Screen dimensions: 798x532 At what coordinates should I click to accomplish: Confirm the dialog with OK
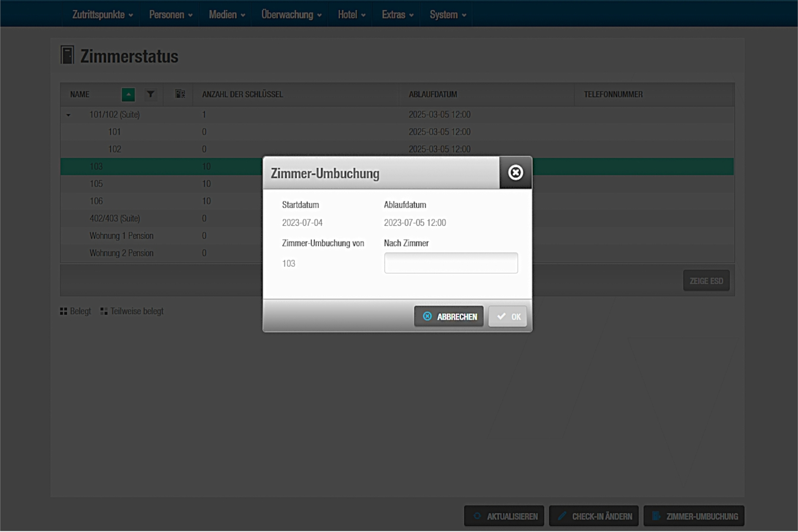click(x=507, y=317)
